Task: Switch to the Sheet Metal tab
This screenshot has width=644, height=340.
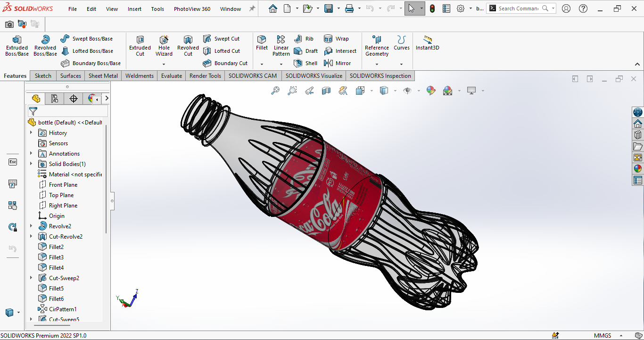Action: (x=103, y=76)
